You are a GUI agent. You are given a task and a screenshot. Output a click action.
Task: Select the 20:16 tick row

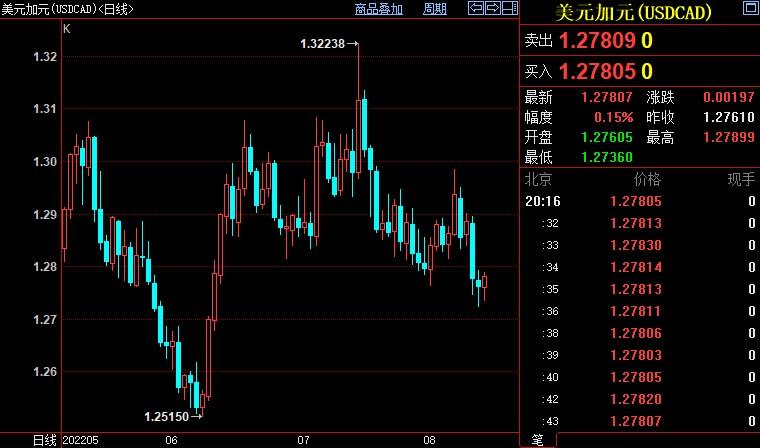[640, 201]
